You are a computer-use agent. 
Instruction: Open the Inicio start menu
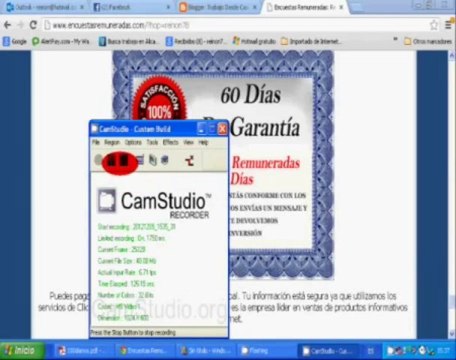(x=22, y=351)
